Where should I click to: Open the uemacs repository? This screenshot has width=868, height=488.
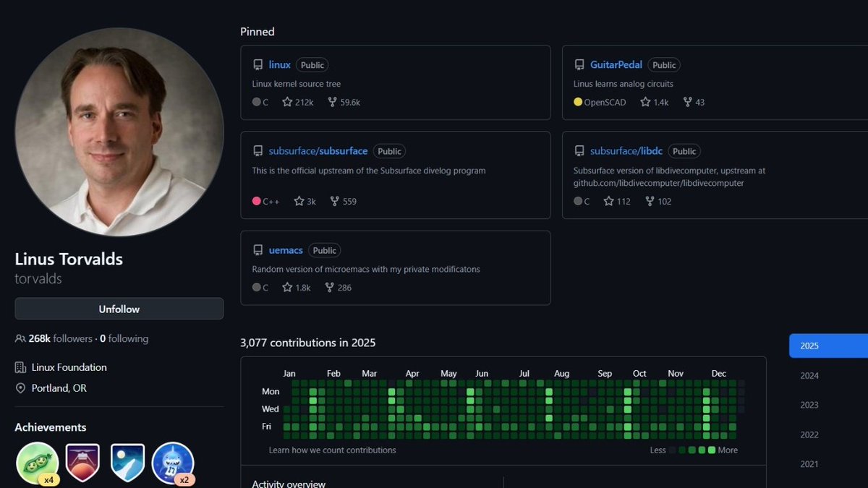(286, 250)
